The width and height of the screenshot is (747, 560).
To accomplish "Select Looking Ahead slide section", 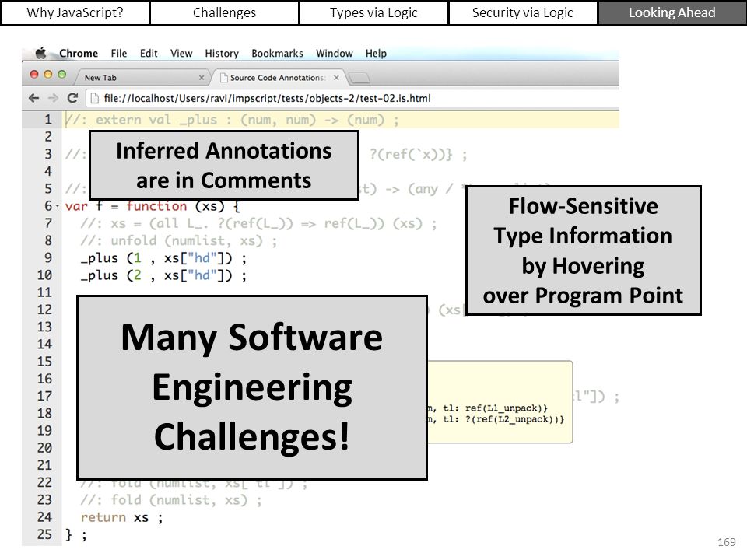I will (x=672, y=12).
